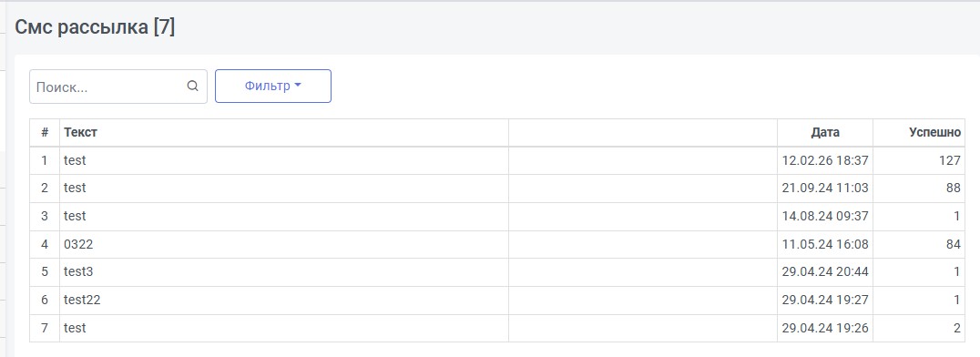Click the Смс рассылка [7] heading
The image size is (980, 357).
[95, 27]
